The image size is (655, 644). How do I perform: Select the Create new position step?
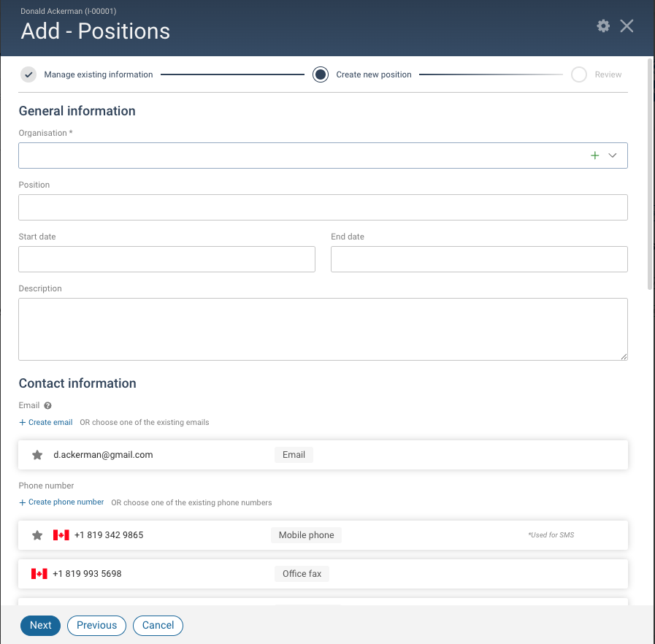pos(320,74)
